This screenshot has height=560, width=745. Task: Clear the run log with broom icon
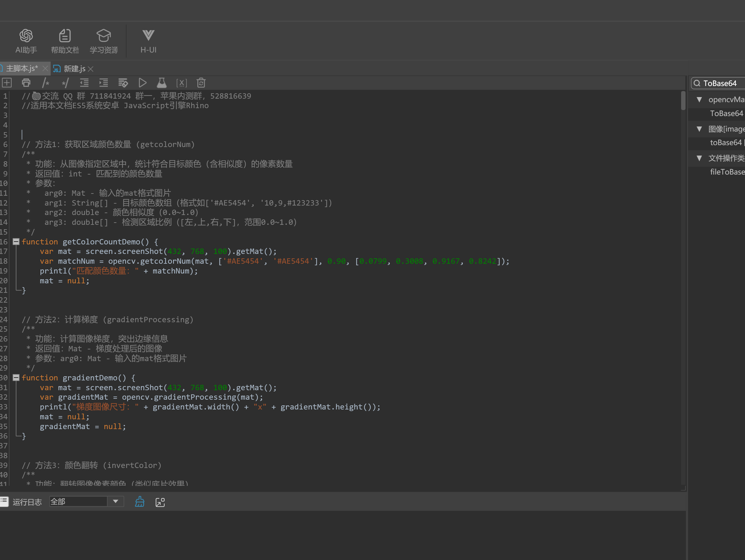click(140, 502)
